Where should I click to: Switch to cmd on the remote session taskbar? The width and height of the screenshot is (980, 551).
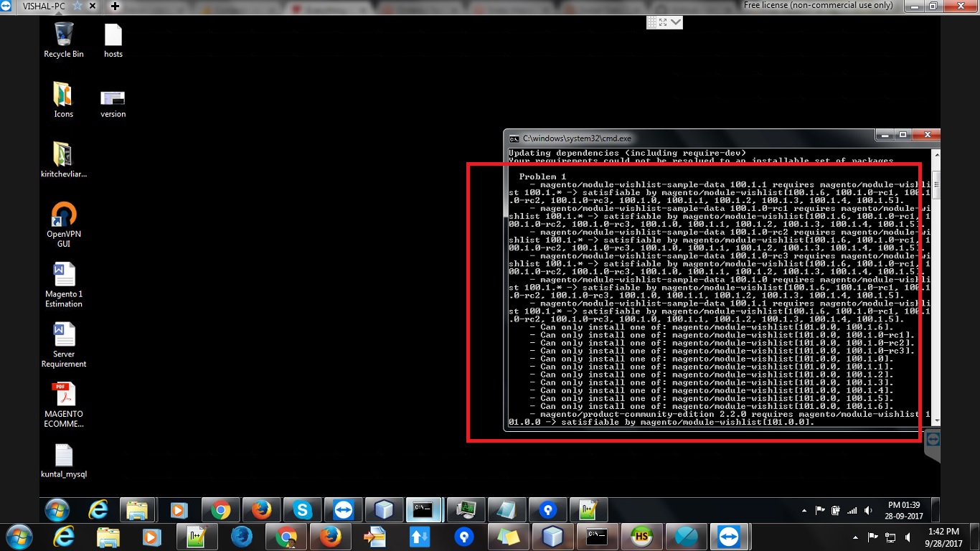point(423,510)
